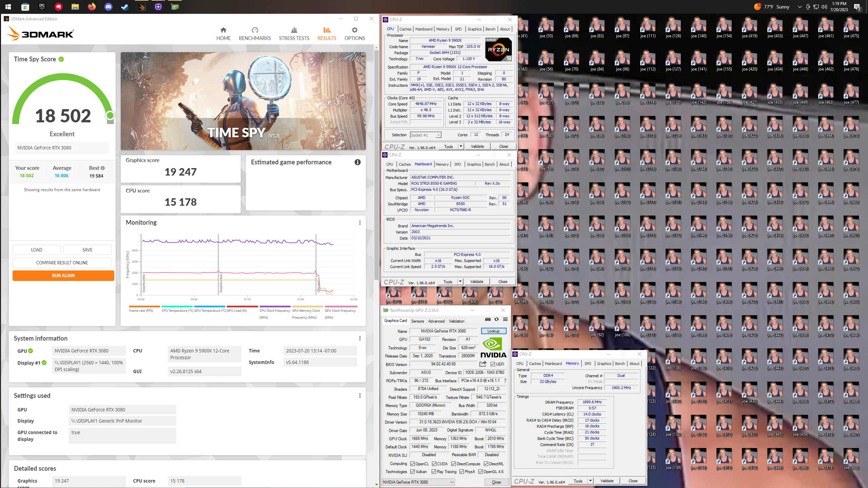Open Epic Games Launcher from the taskbar
868x488 pixels.
tap(42, 6)
